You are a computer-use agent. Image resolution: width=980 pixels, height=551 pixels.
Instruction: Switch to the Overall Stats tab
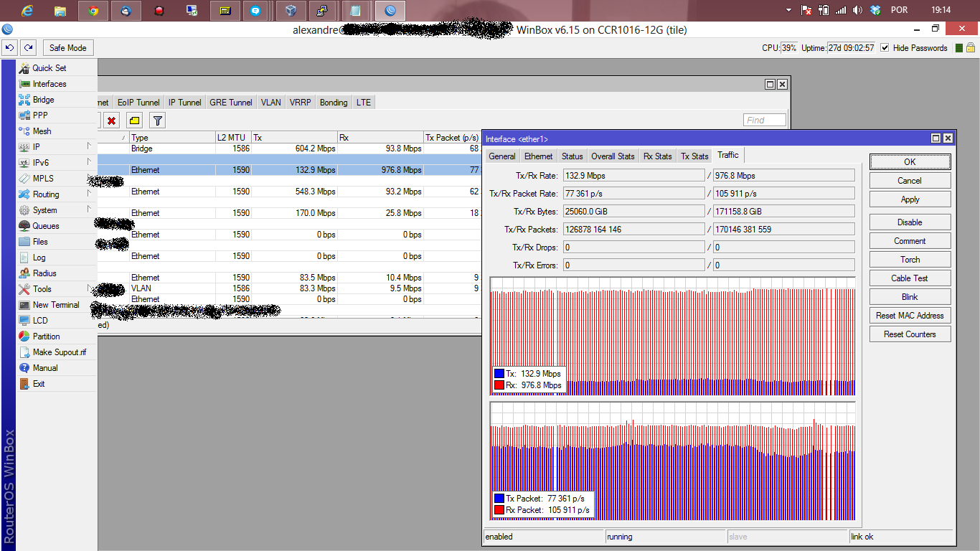[x=612, y=156]
